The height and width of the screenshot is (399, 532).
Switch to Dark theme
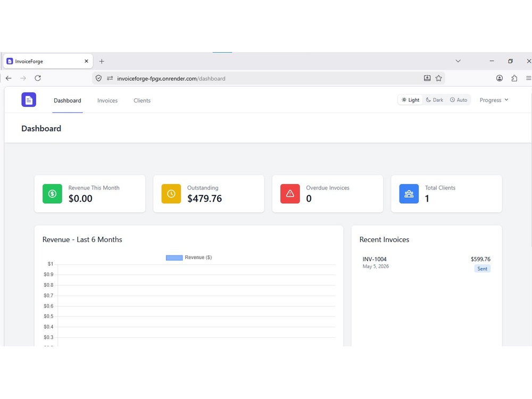[x=435, y=100]
